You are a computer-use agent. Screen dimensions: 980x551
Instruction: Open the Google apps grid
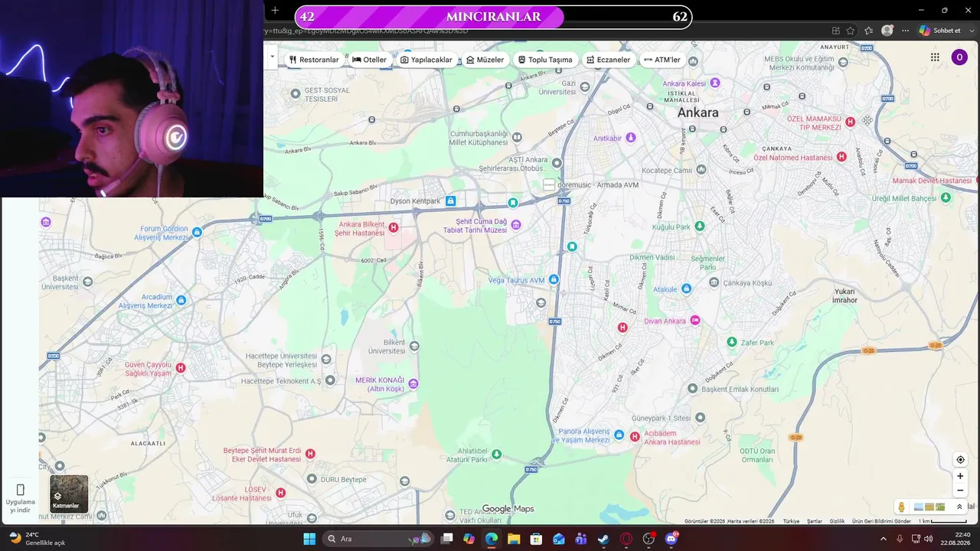coord(935,57)
